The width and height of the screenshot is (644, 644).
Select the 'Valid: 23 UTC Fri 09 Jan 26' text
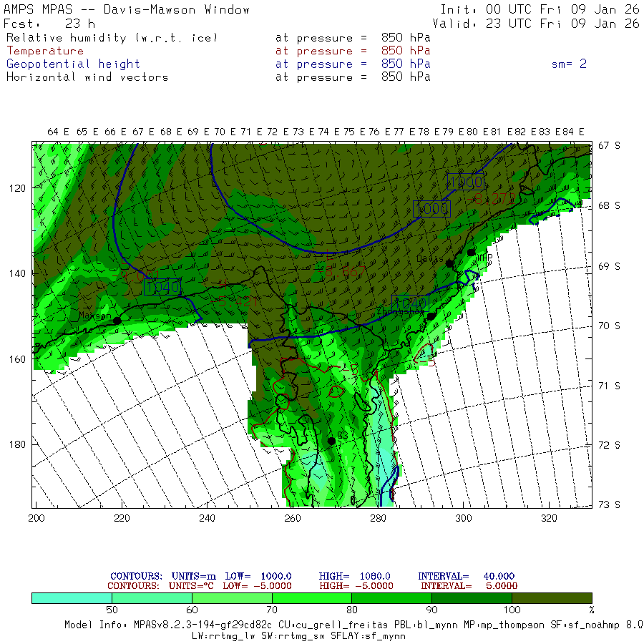[x=535, y=24]
